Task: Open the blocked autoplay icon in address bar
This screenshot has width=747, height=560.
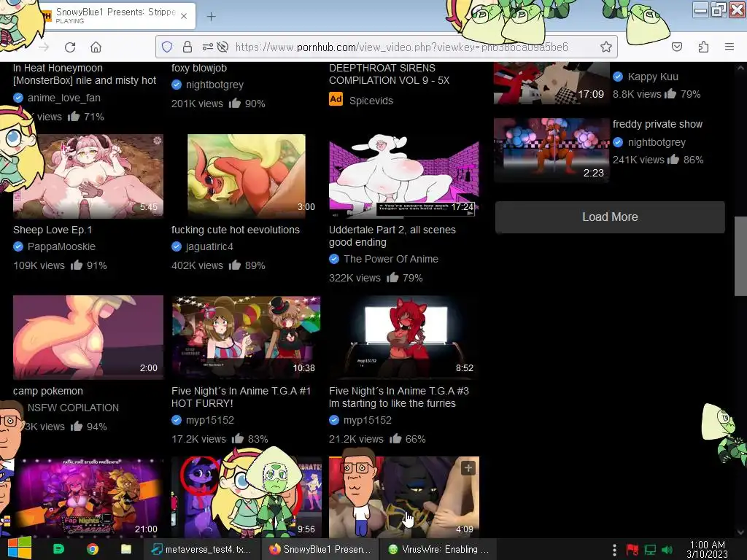Action: pos(222,47)
